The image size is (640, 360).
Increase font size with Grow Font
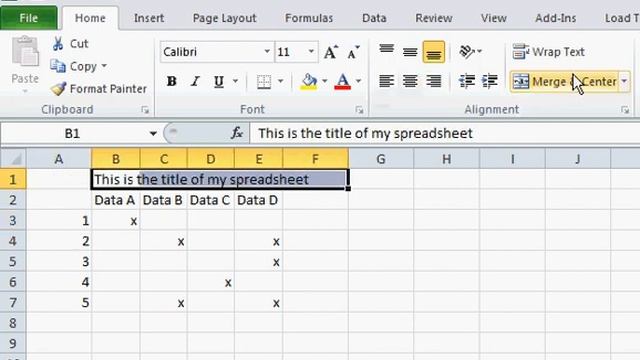click(331, 52)
